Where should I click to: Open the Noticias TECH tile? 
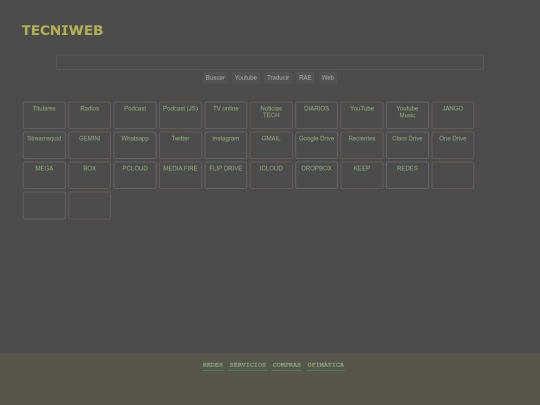(x=271, y=115)
